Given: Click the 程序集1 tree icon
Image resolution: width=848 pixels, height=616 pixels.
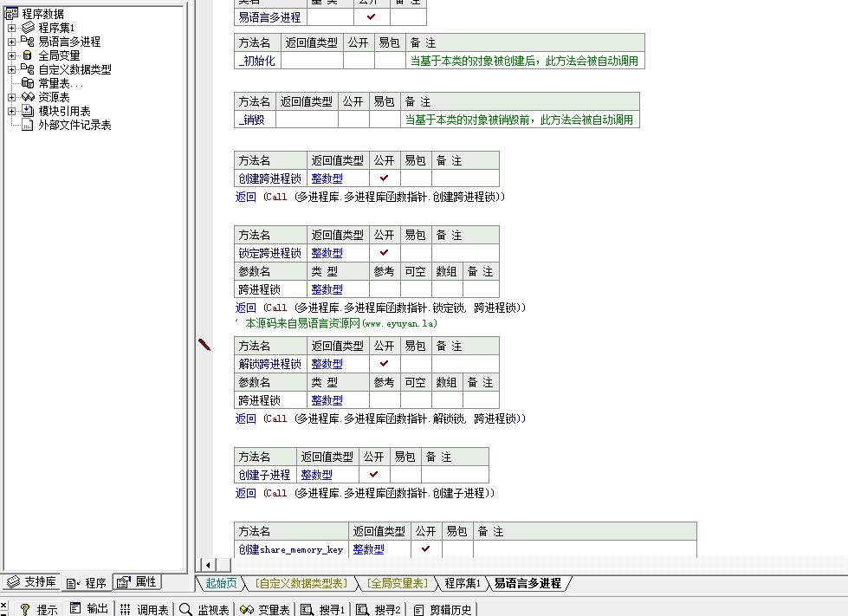Looking at the screenshot, I should click(28, 28).
